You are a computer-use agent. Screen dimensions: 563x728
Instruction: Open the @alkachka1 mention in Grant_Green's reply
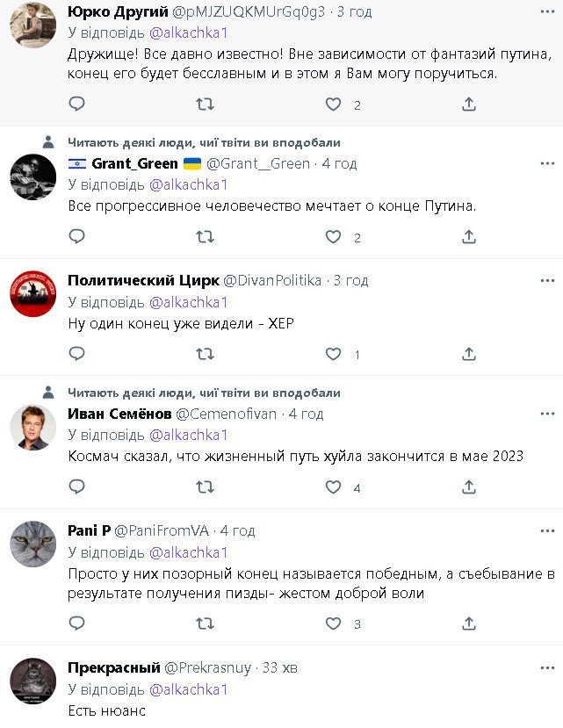coord(189,184)
